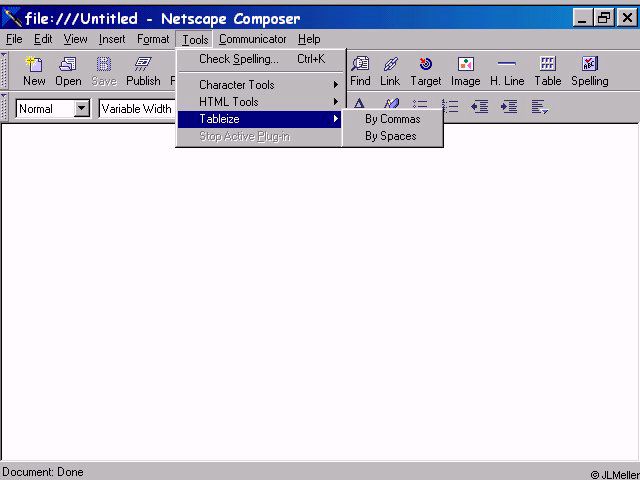Collapse the main toolbar via its grip handle

pyautogui.click(x=4, y=70)
